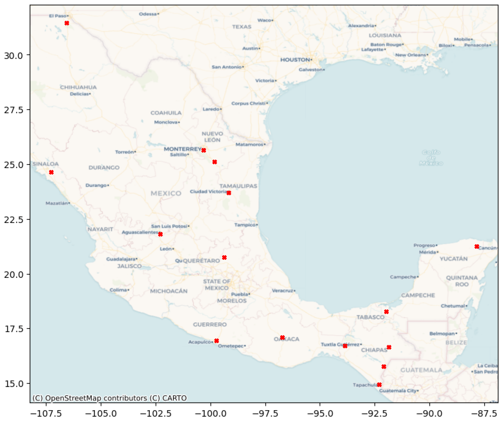Click the red marker at Tuxtla Gutiérrez
Viewport: 504px width, 425px height.
click(x=345, y=346)
